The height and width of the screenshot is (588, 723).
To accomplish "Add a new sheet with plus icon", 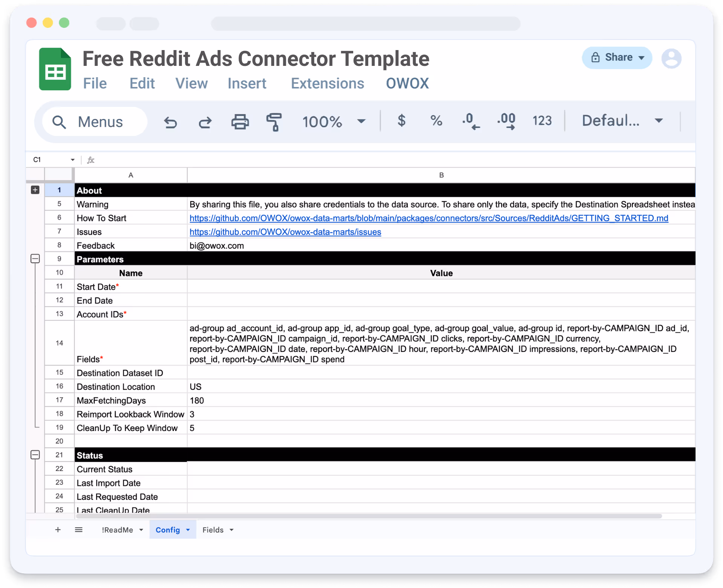I will pos(58,530).
